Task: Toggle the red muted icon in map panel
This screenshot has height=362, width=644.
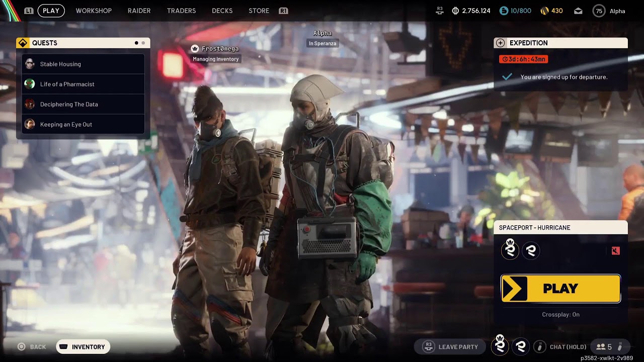Action: tap(615, 251)
